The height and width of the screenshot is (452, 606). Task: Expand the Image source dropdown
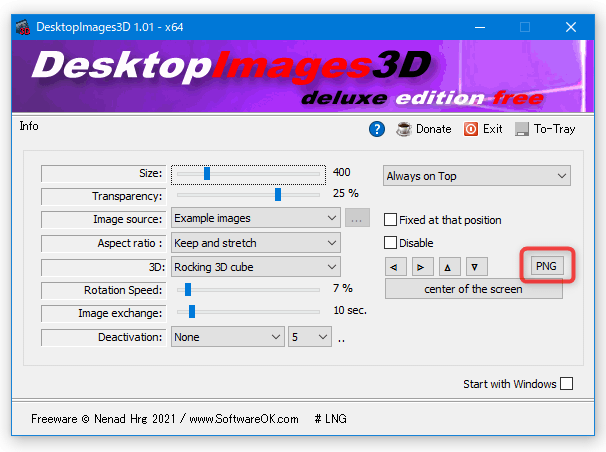point(255,218)
